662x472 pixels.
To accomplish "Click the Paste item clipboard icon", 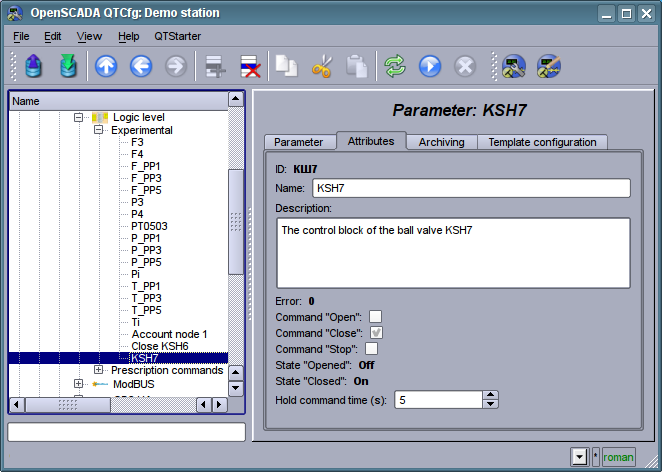I will (357, 66).
